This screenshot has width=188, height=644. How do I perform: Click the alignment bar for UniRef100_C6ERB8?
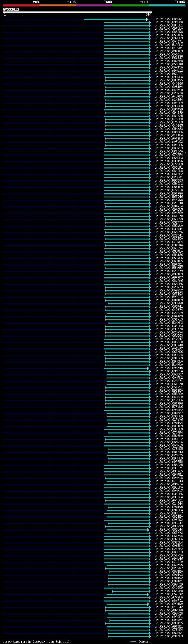click(131, 591)
